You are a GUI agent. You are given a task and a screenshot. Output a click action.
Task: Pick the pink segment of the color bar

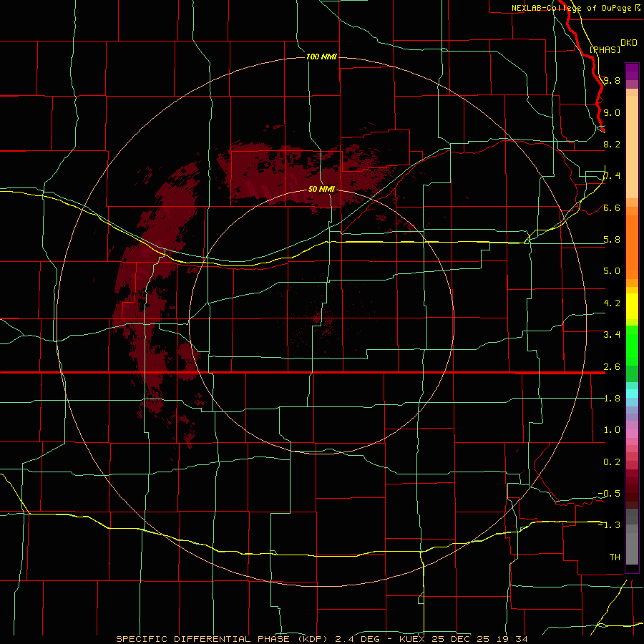[632, 434]
